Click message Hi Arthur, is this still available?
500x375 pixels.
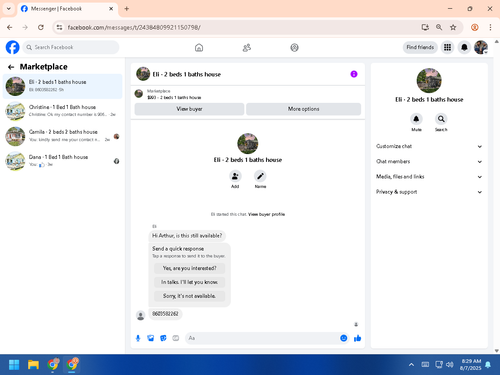click(187, 236)
